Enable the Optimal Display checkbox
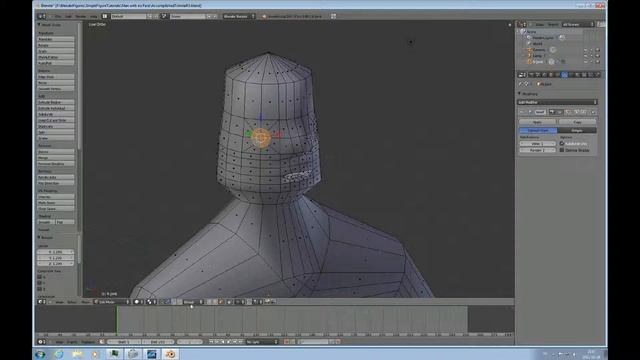This screenshot has width=640, height=360. pos(562,150)
